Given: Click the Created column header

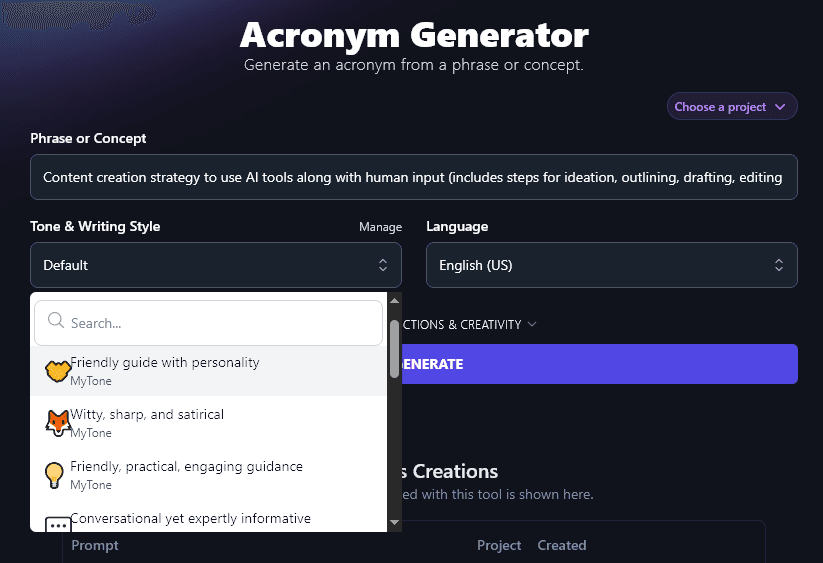Looking at the screenshot, I should pyautogui.click(x=561, y=545).
